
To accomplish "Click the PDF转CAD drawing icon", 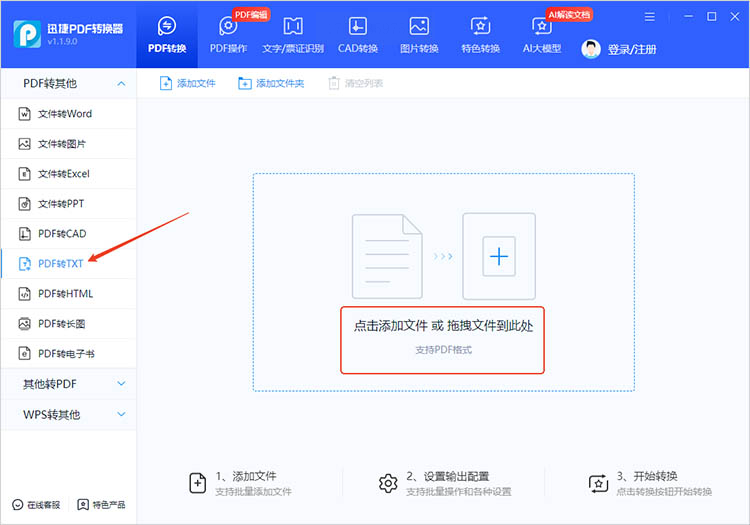I will 24,234.
